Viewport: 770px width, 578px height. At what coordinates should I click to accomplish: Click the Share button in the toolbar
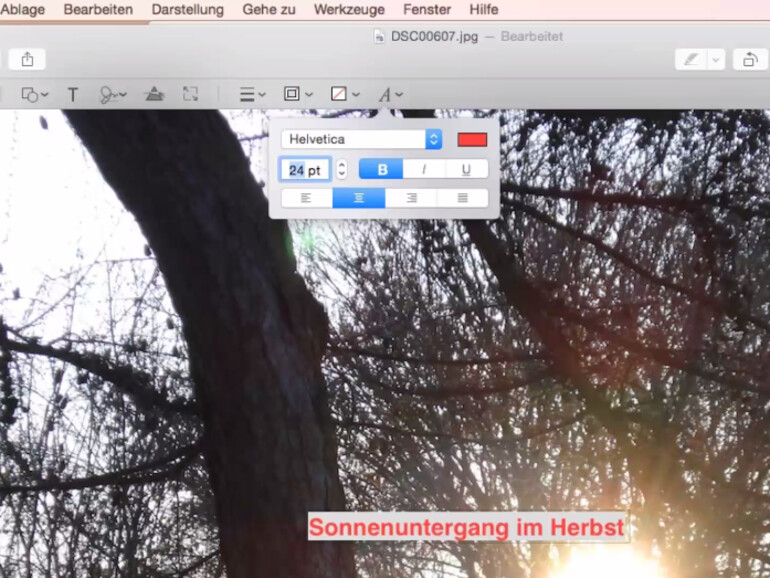tap(28, 59)
